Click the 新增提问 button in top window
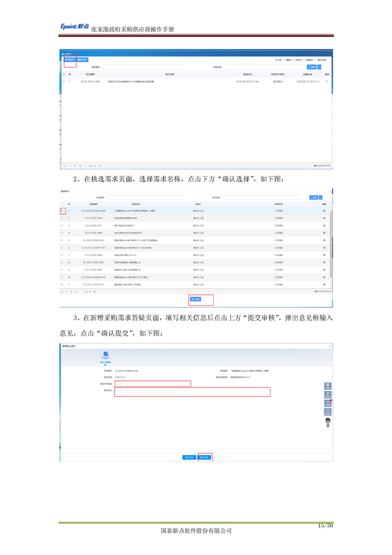Image resolution: width=392 pixels, height=555 pixels. (70, 60)
